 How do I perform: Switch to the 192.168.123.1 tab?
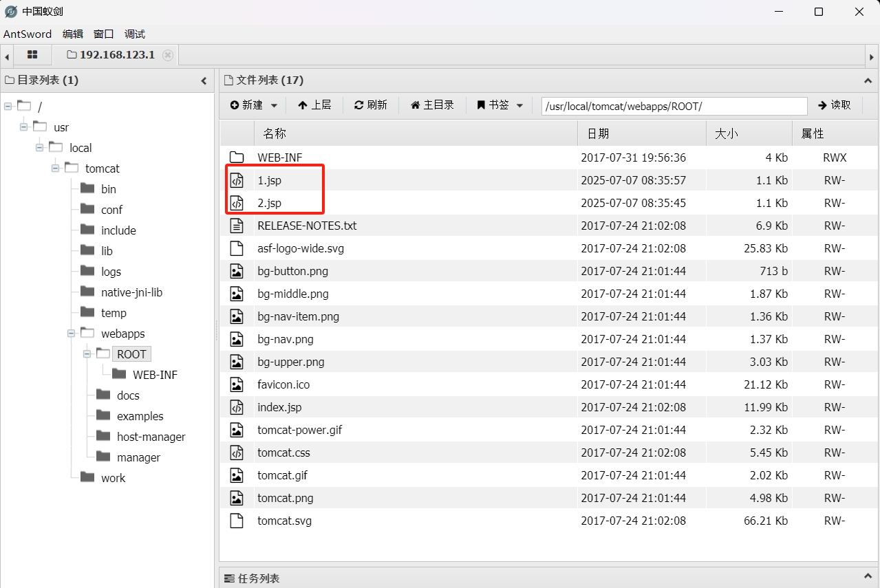tap(117, 55)
